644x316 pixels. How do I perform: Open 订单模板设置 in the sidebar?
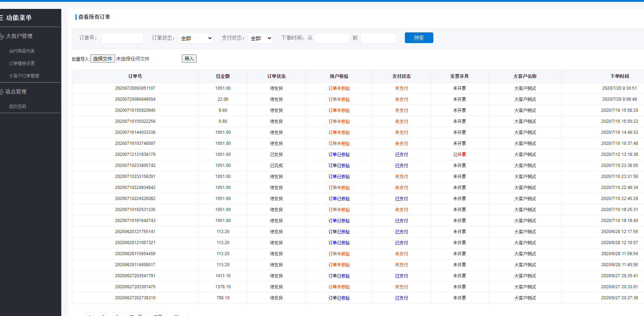22,64
